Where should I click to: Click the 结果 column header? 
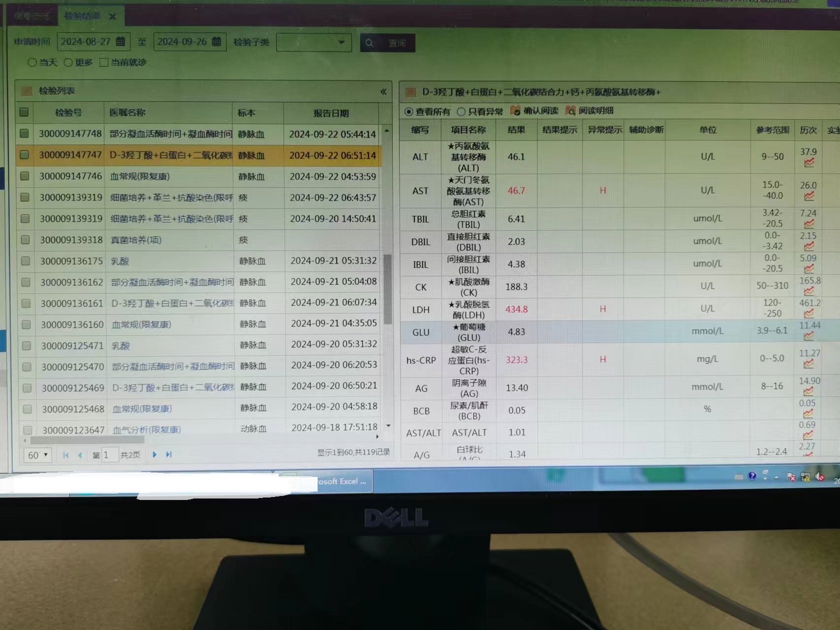pos(516,130)
